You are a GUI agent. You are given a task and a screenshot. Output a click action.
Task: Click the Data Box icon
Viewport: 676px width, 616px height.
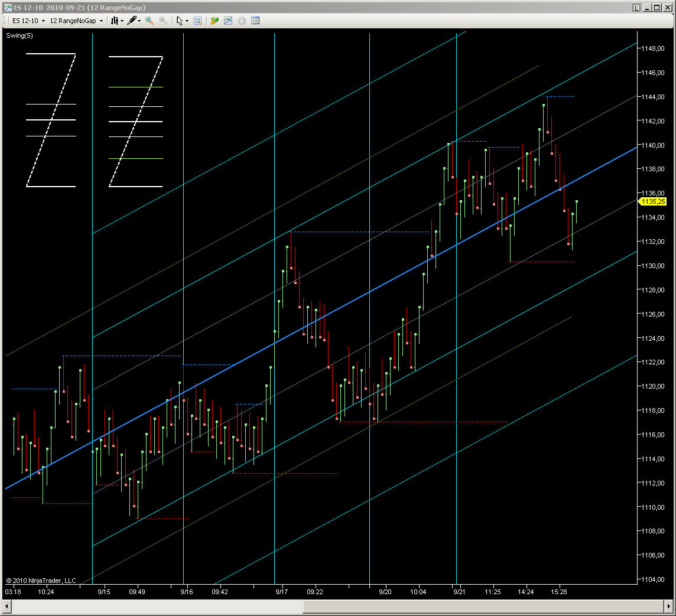pos(197,21)
